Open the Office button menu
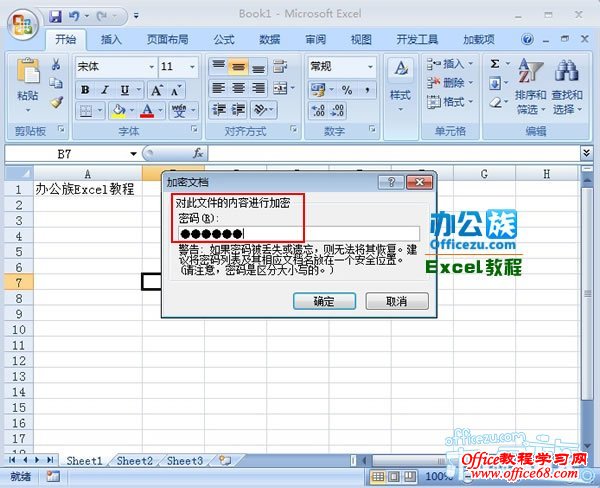The width and height of the screenshot is (600, 488). click(23, 25)
